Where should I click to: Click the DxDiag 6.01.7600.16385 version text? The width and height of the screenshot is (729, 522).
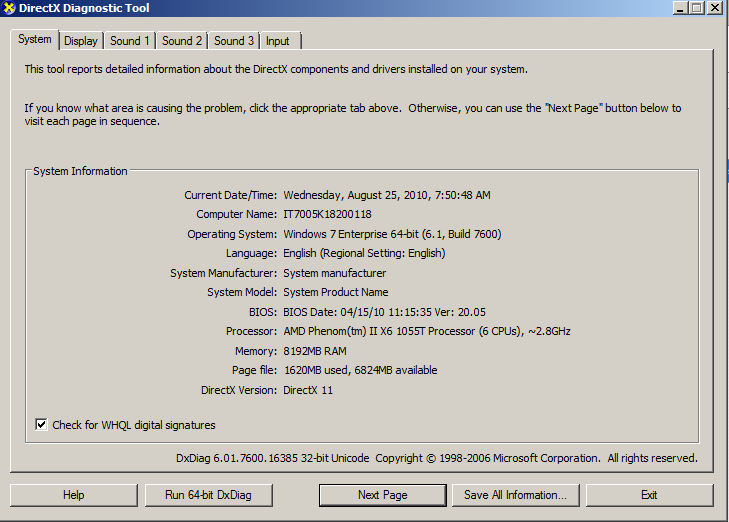point(272,458)
